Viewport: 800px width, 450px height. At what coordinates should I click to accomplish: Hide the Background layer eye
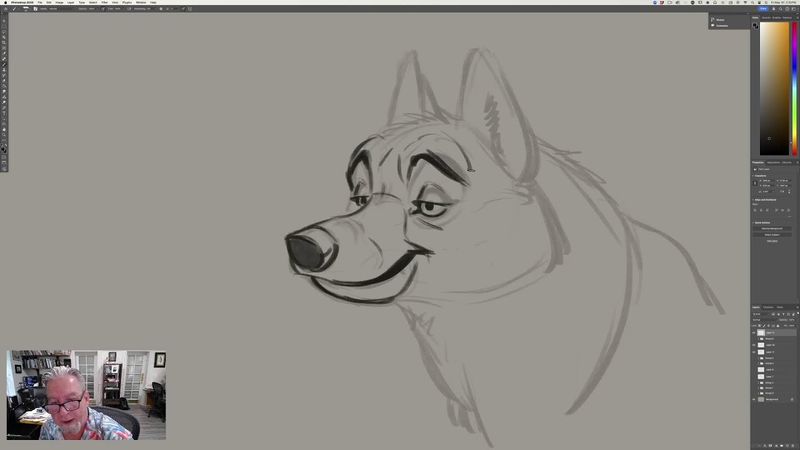(x=754, y=399)
